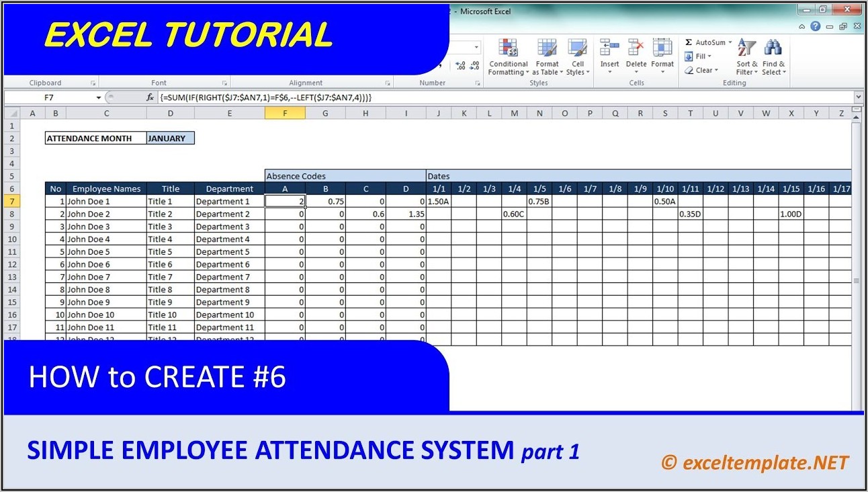This screenshot has height=492, width=868.
Task: Click Increase Decimal button
Action: [x=460, y=66]
